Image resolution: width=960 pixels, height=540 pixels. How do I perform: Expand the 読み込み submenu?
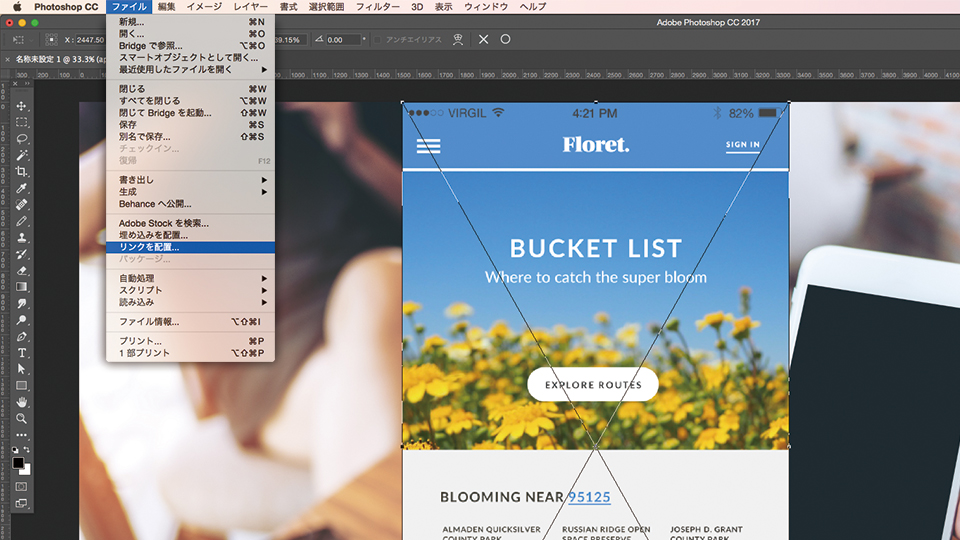[x=190, y=302]
